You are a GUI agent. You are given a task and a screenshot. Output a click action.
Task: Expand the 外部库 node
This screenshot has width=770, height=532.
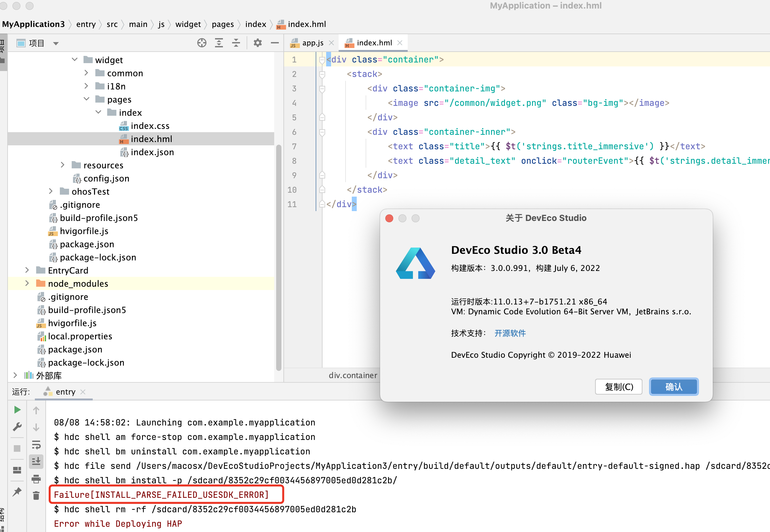point(15,375)
